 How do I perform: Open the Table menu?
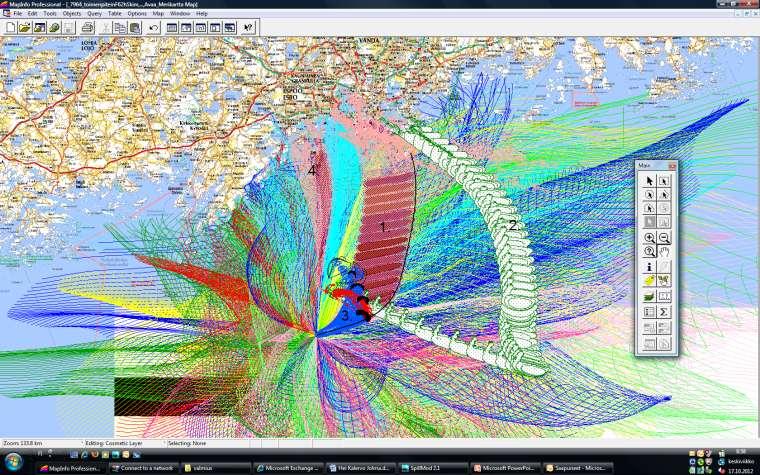115,14
